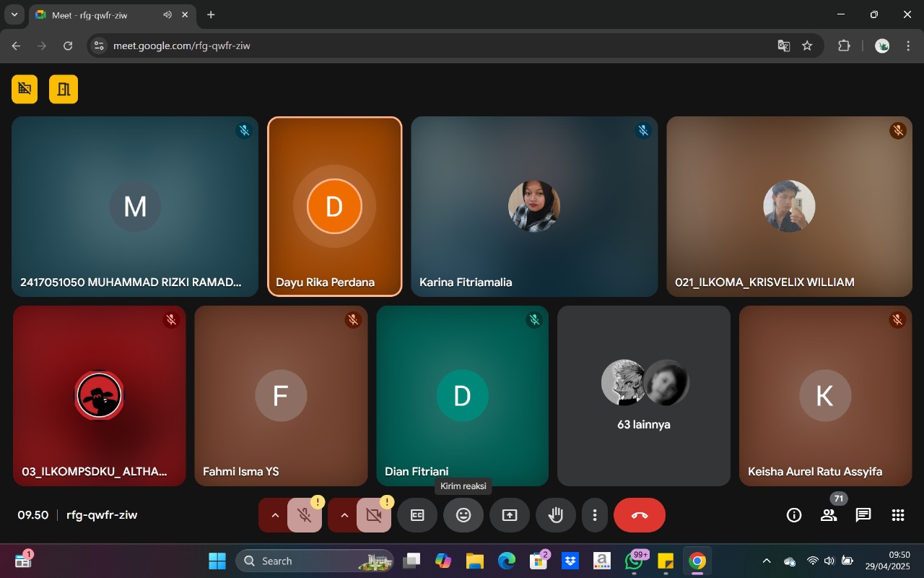924x578 pixels.
Task: Toggle the camera on/off button
Action: [x=374, y=515]
